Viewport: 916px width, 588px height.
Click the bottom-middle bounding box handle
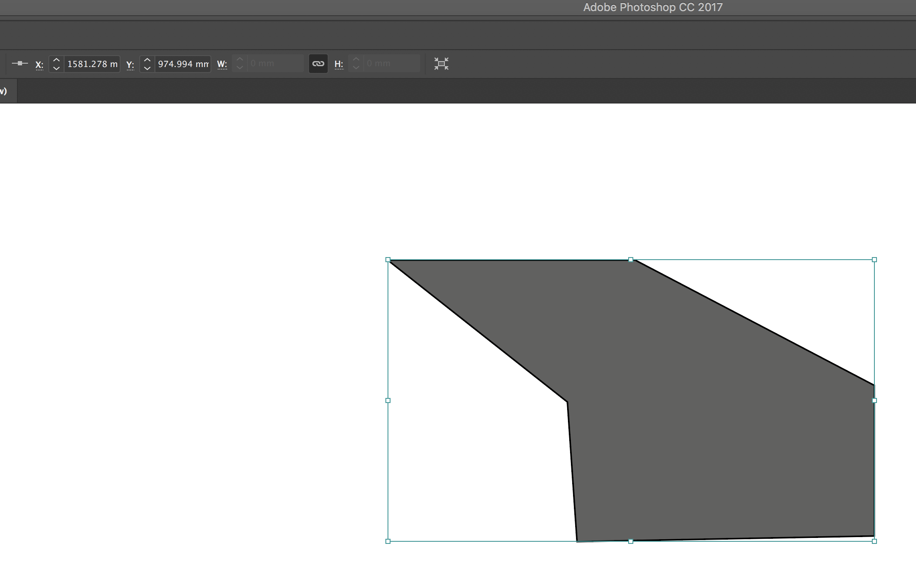[x=631, y=541]
